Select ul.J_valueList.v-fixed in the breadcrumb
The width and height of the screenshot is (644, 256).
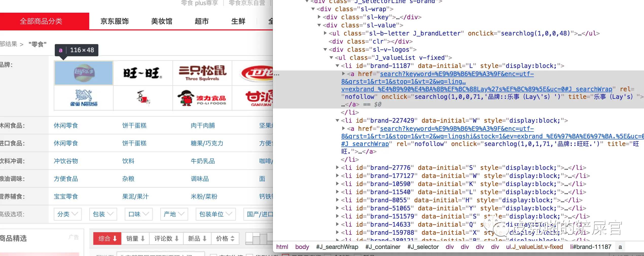pos(534,247)
